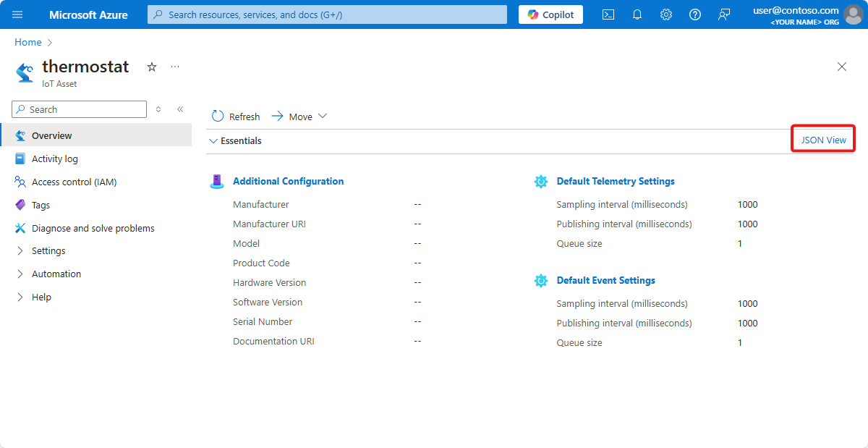Click the Tags icon in sidebar
Image resolution: width=868 pixels, height=448 pixels.
[x=20, y=205]
